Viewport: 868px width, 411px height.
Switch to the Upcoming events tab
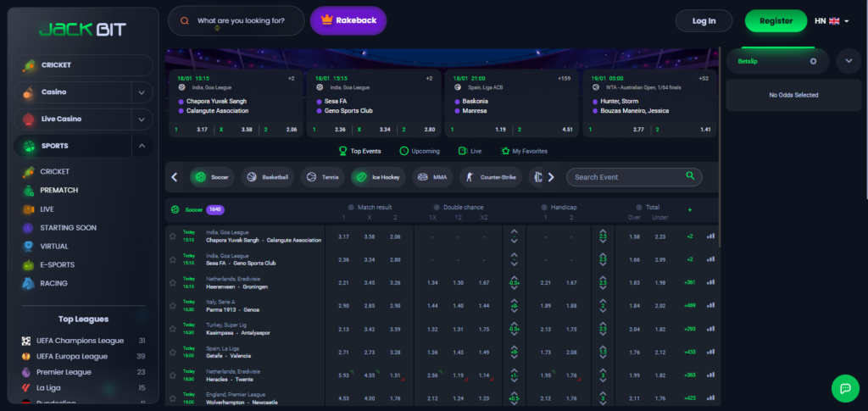(x=419, y=151)
